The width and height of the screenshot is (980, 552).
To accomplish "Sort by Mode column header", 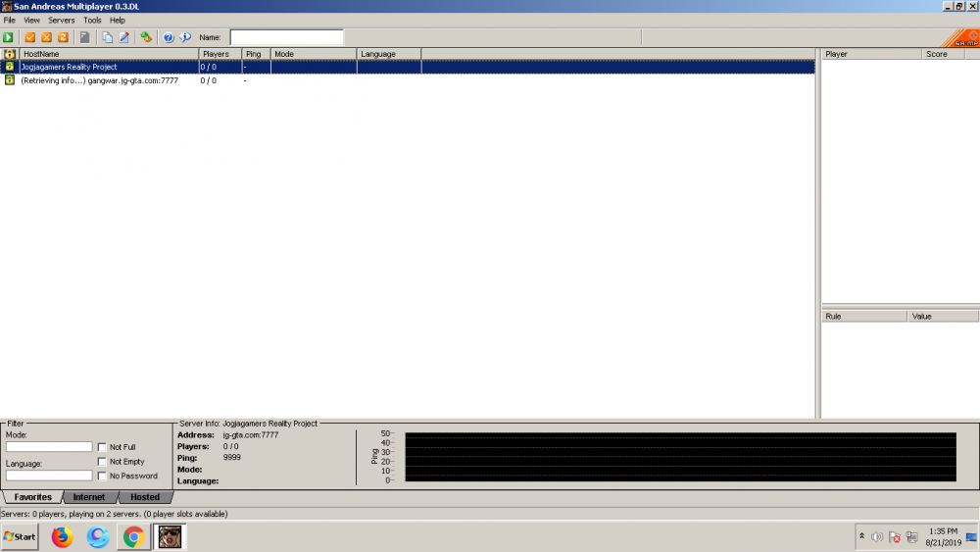I will click(314, 54).
